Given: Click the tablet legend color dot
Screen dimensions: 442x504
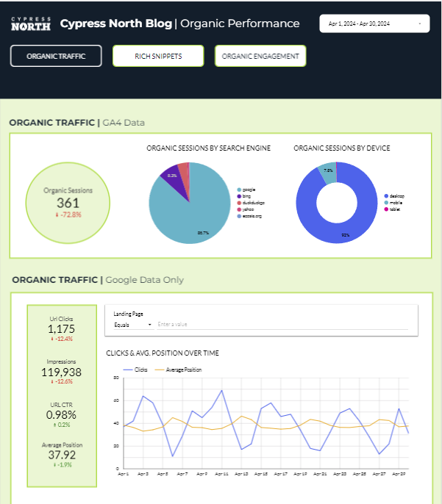Looking at the screenshot, I should (x=386, y=209).
